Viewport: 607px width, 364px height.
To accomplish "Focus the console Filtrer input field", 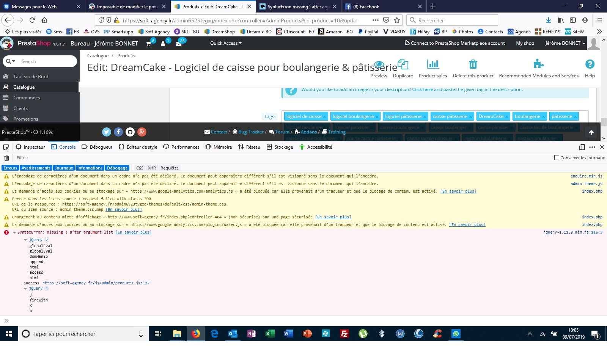I will point(281,158).
